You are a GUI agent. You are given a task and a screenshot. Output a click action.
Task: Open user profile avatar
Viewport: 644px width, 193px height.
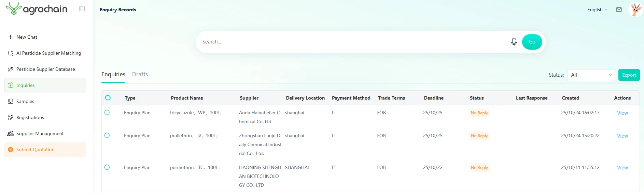635,10
